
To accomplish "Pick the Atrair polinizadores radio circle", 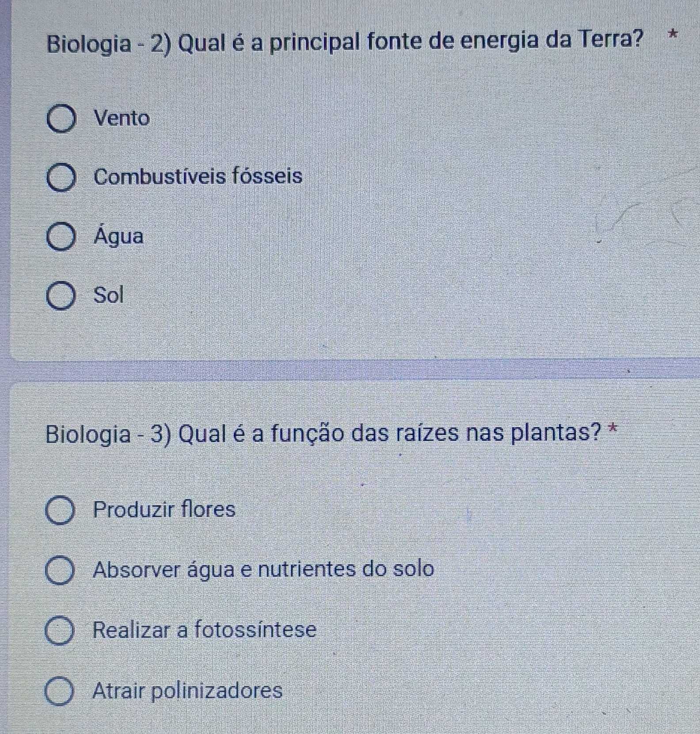I will 60,692.
